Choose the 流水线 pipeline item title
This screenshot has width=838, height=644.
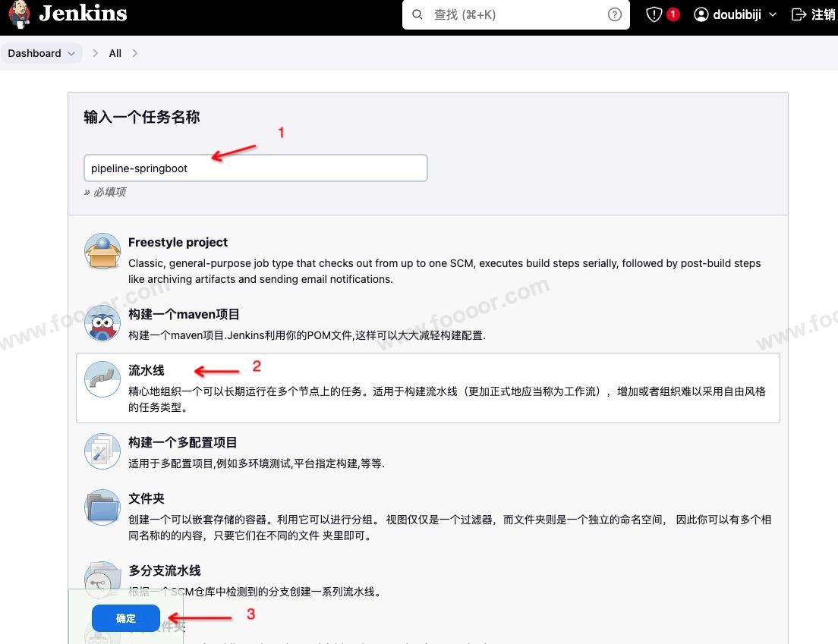pos(146,370)
